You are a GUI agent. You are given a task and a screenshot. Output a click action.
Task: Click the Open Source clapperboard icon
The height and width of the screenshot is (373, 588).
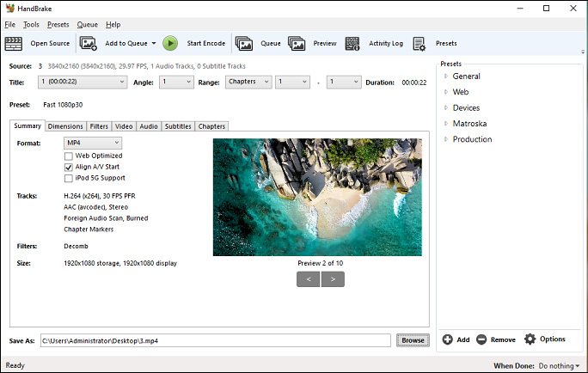coord(14,44)
